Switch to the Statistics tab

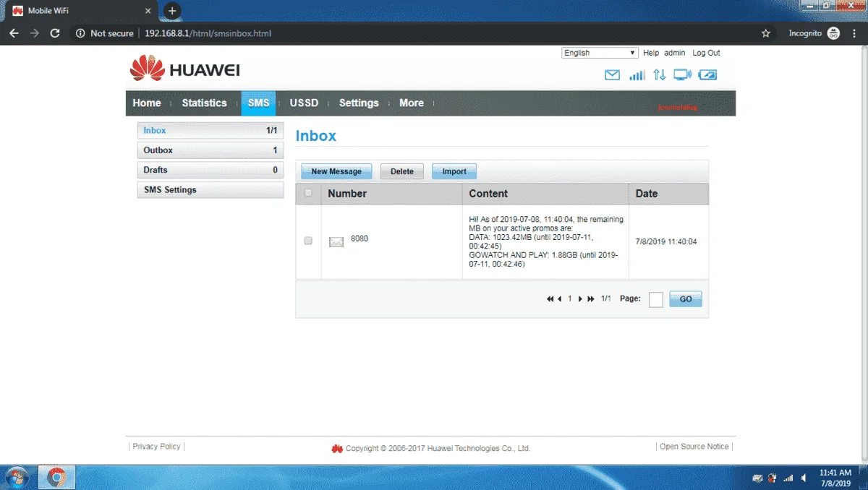(204, 103)
